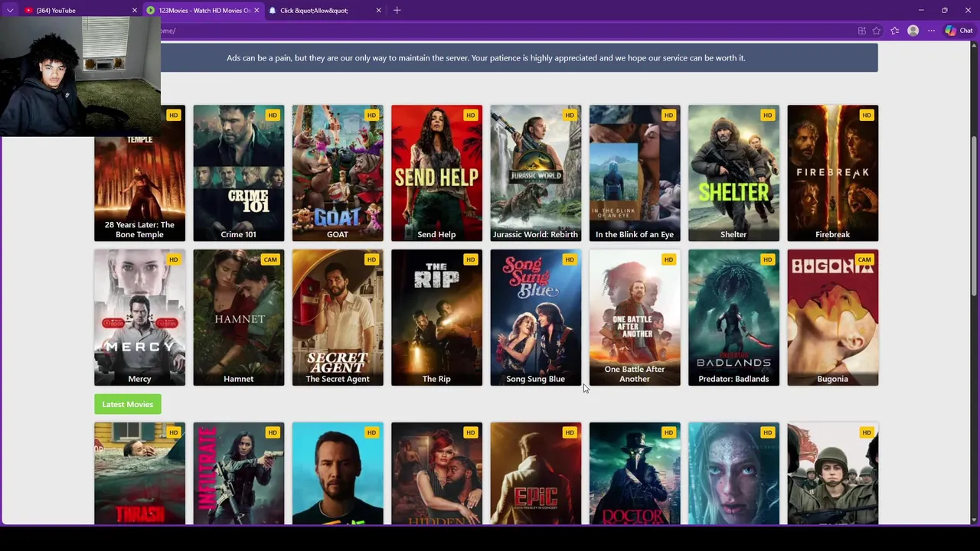Click the HD badge on Firebreak

pyautogui.click(x=867, y=115)
